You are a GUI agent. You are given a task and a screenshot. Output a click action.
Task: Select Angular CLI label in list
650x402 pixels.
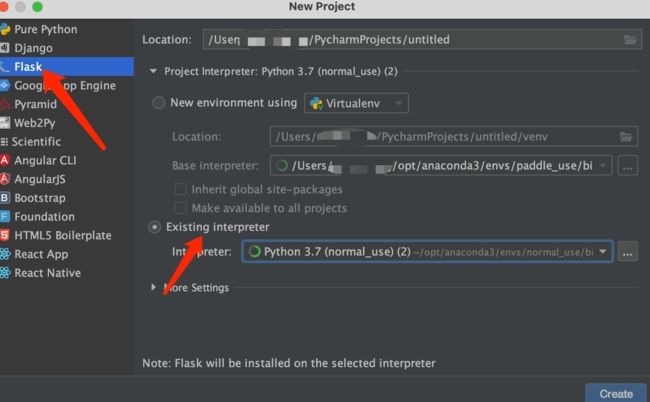45,160
